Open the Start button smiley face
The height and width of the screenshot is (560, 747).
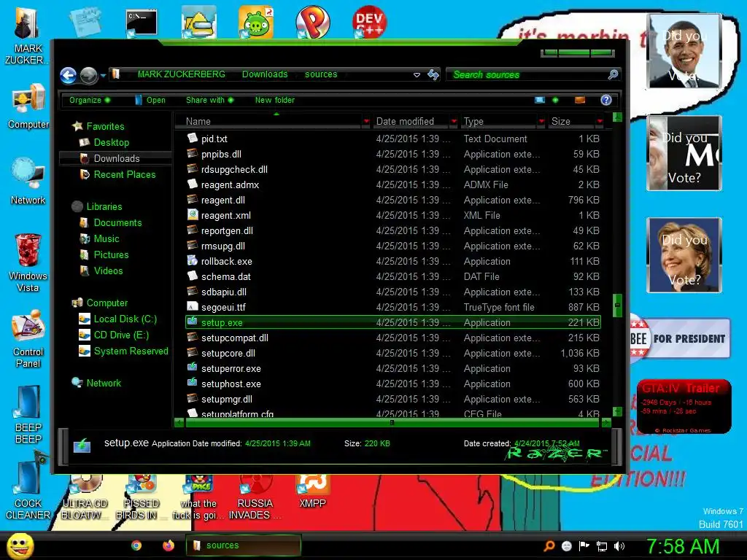(20, 546)
